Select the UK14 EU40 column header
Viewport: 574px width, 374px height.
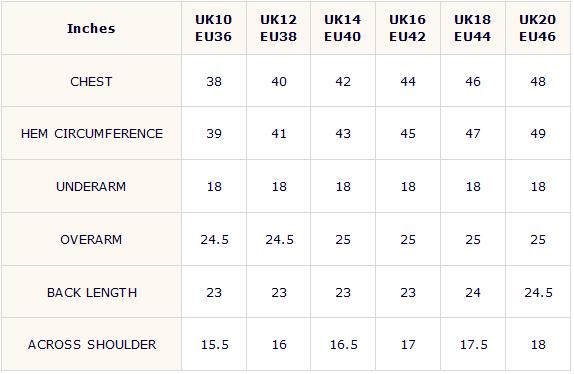pyautogui.click(x=343, y=28)
